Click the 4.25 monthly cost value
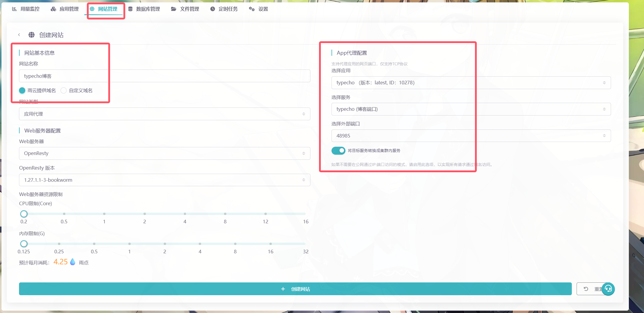Image resolution: width=644 pixels, height=313 pixels. (61, 262)
